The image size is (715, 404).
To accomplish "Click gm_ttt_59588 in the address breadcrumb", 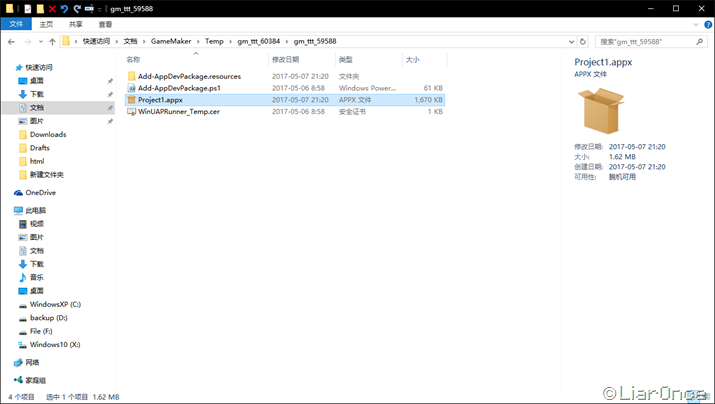I will click(315, 41).
